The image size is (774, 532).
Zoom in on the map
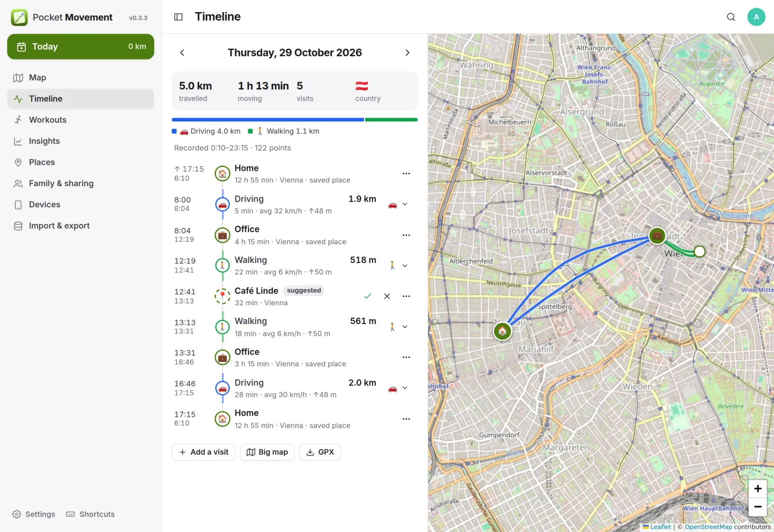(x=758, y=488)
